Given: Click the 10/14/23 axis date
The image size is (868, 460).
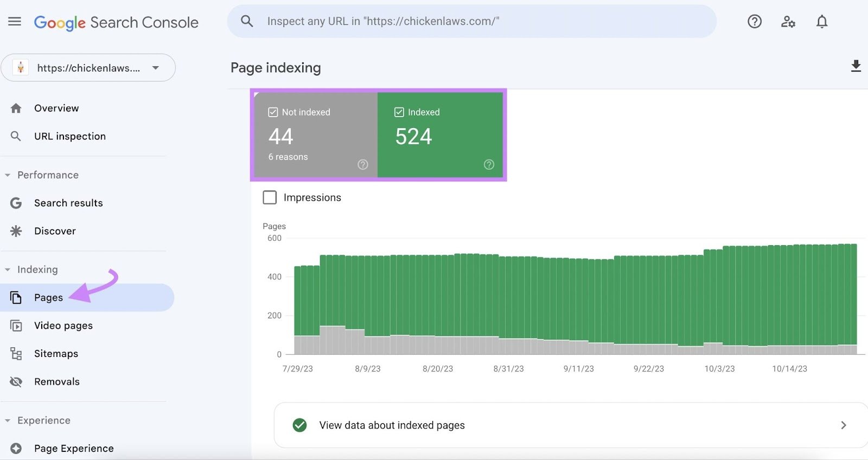Looking at the screenshot, I should (790, 369).
